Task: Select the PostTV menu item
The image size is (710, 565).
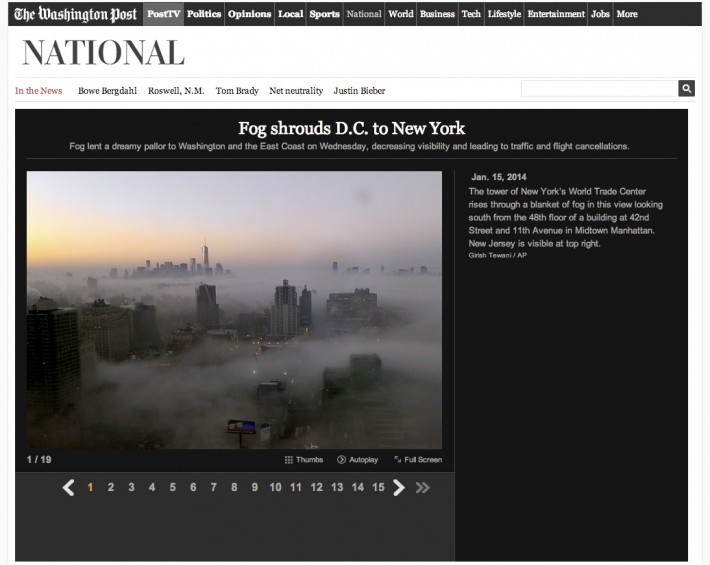Action: (163, 14)
